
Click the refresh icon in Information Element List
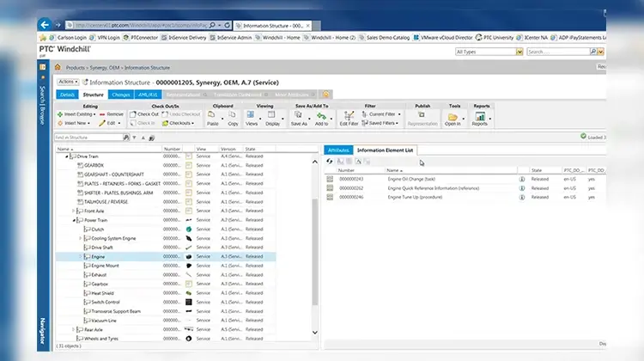pyautogui.click(x=330, y=162)
